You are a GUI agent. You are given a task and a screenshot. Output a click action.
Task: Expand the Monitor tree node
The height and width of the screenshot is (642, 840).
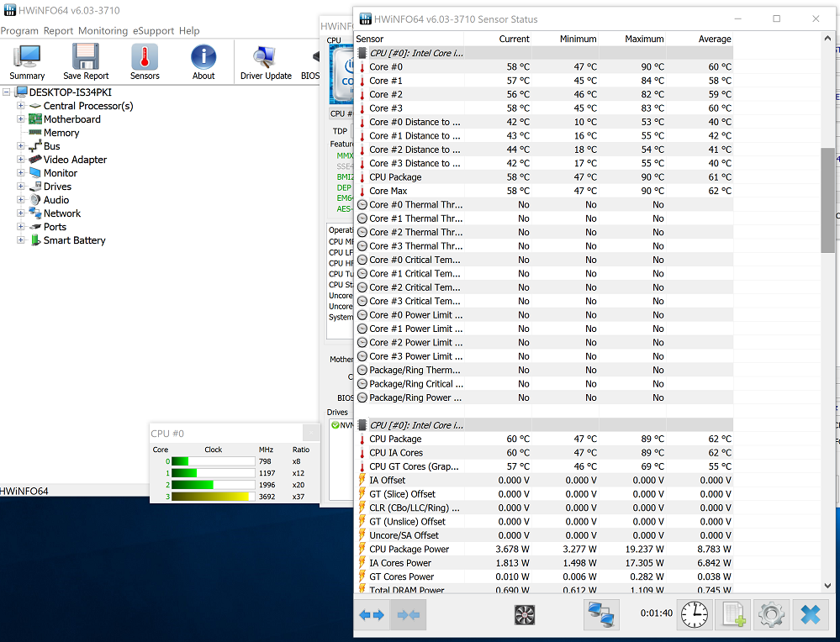click(20, 172)
